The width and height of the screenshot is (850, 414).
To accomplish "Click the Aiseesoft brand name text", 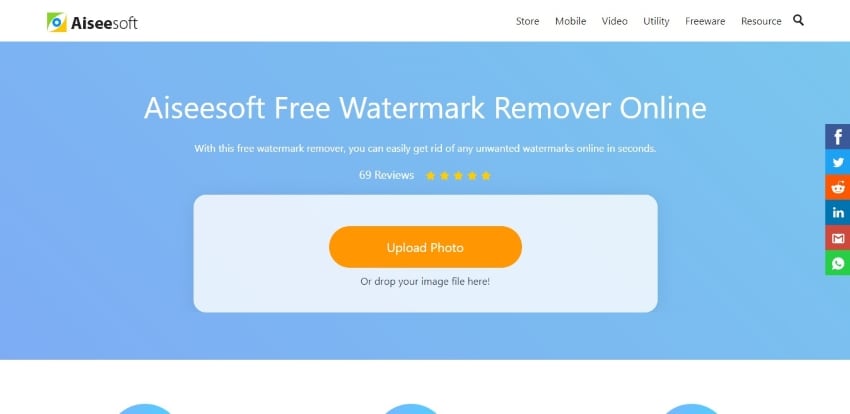I will pyautogui.click(x=104, y=23).
